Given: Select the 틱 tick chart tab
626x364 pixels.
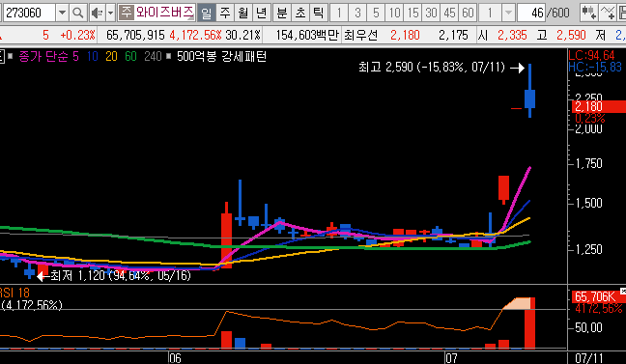Looking at the screenshot, I should pyautogui.click(x=318, y=13).
